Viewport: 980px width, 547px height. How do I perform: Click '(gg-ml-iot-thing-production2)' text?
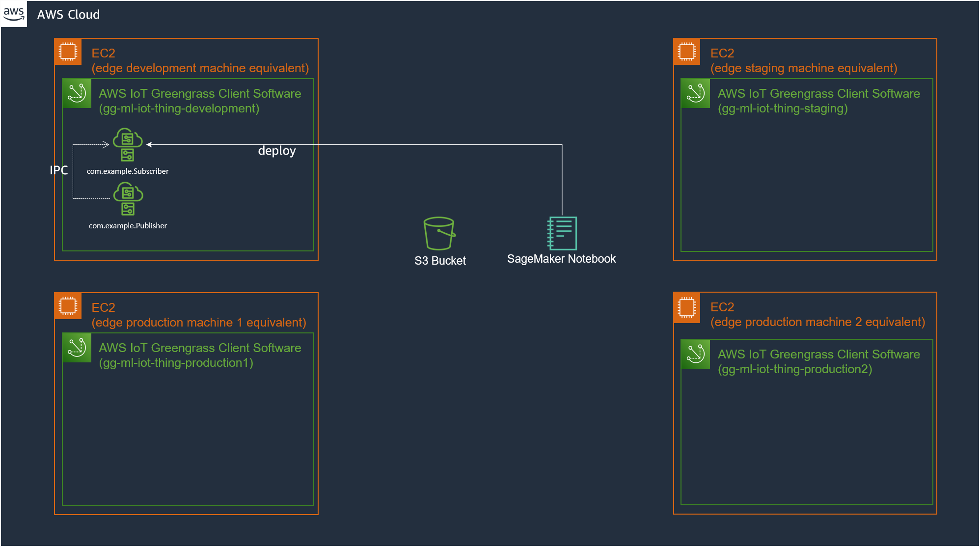pos(795,369)
